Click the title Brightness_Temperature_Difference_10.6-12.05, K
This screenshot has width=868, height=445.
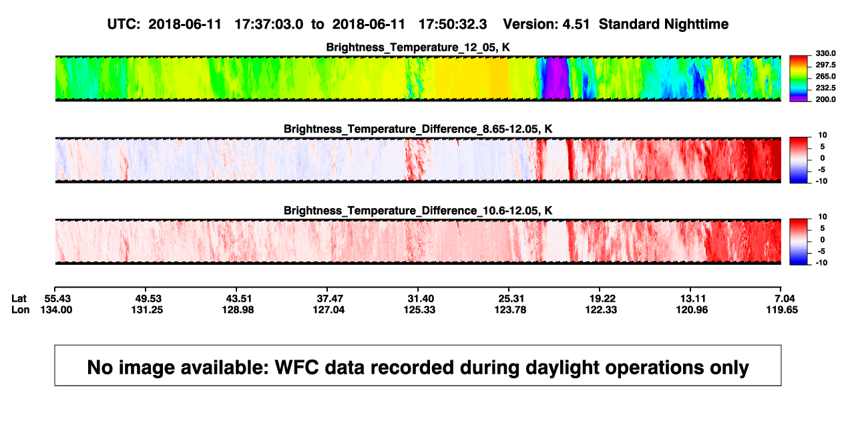coord(418,211)
